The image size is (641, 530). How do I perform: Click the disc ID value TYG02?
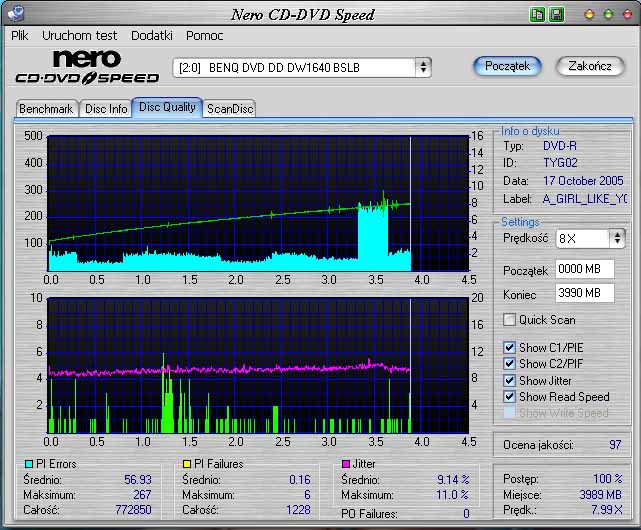(x=560, y=163)
